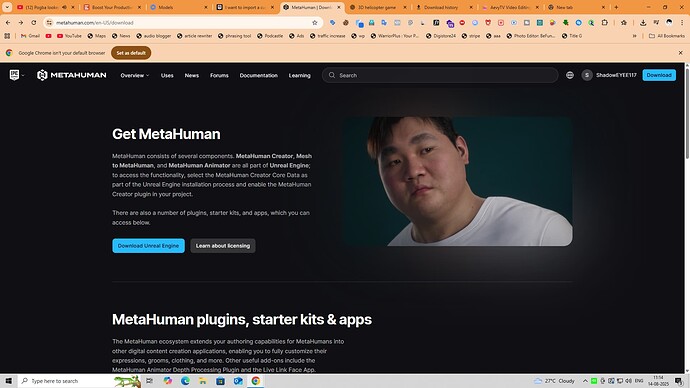690x388 pixels.
Task: Open Task View on the taskbar
Action: (x=150, y=381)
